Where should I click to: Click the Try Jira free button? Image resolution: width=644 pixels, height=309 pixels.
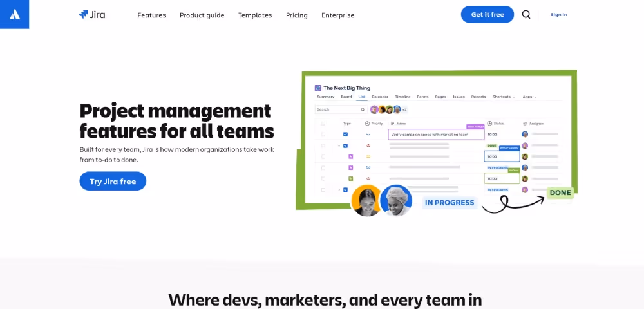pyautogui.click(x=113, y=182)
